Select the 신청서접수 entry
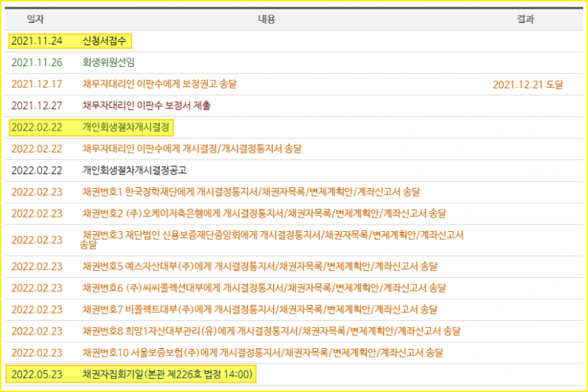Screen dimensions: 588x392 (x=104, y=40)
